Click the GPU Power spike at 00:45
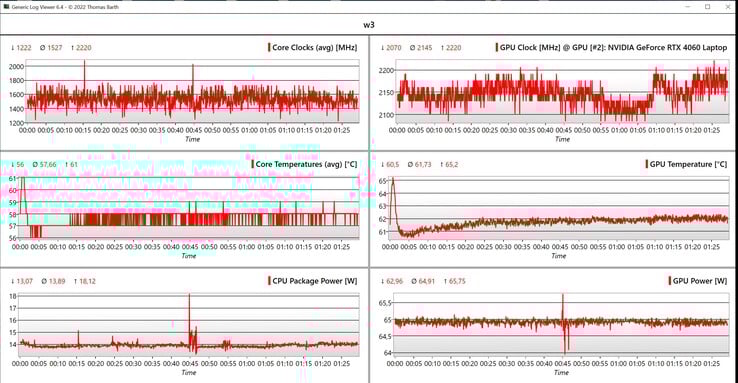 562,297
